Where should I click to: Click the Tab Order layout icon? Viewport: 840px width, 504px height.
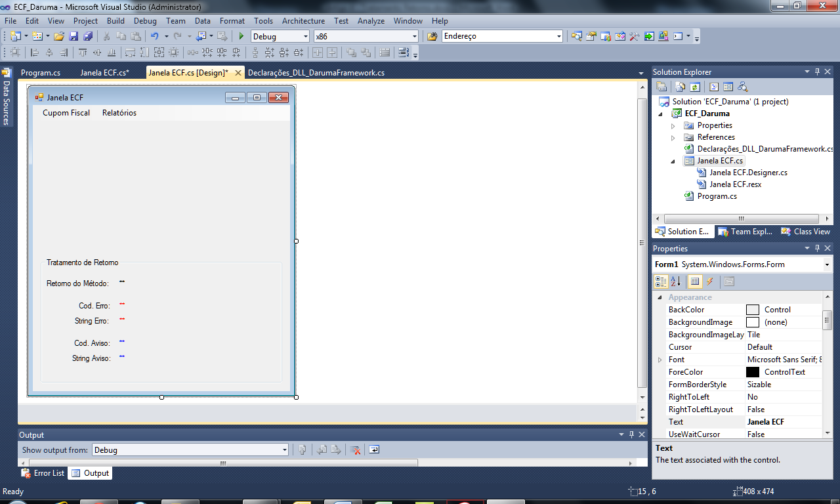click(x=404, y=52)
